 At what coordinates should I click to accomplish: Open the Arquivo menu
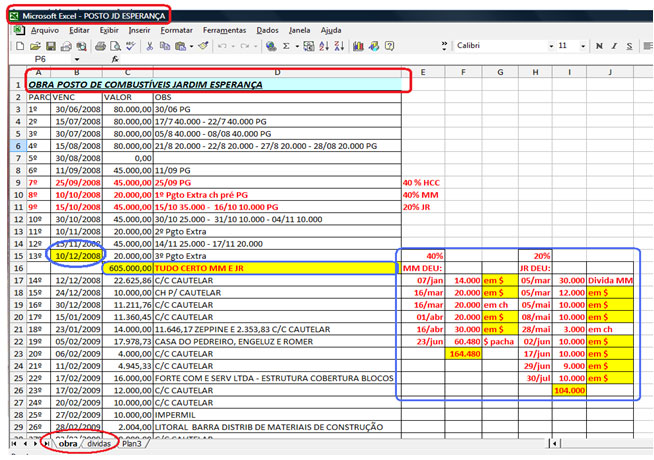point(45,30)
